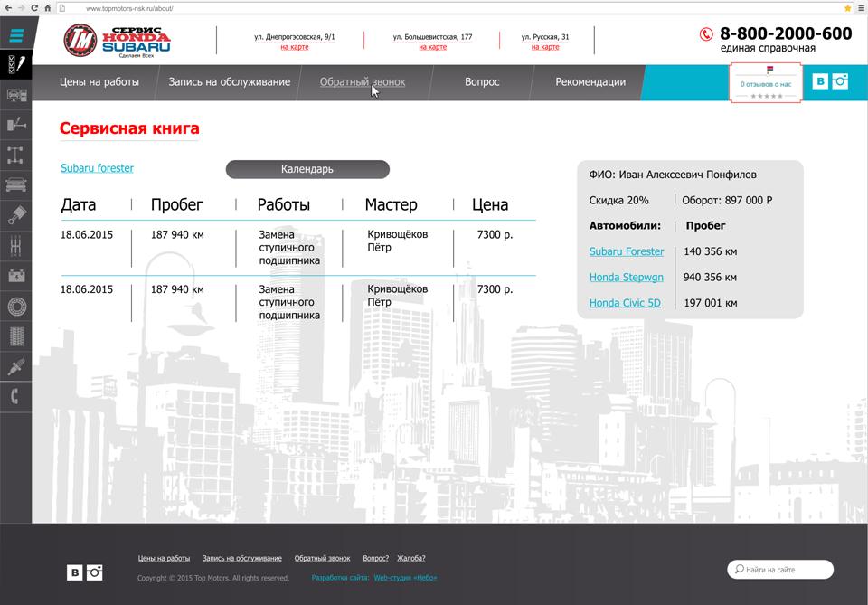The image size is (868, 605).
Task: Open 'Honda Civic 5D' car link
Action: (x=625, y=303)
